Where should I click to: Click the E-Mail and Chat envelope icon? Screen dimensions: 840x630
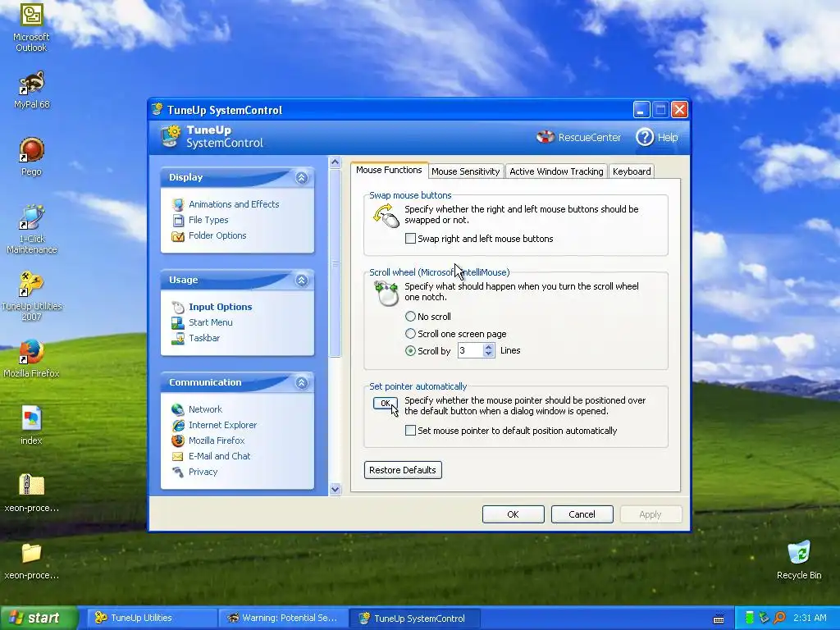(178, 456)
